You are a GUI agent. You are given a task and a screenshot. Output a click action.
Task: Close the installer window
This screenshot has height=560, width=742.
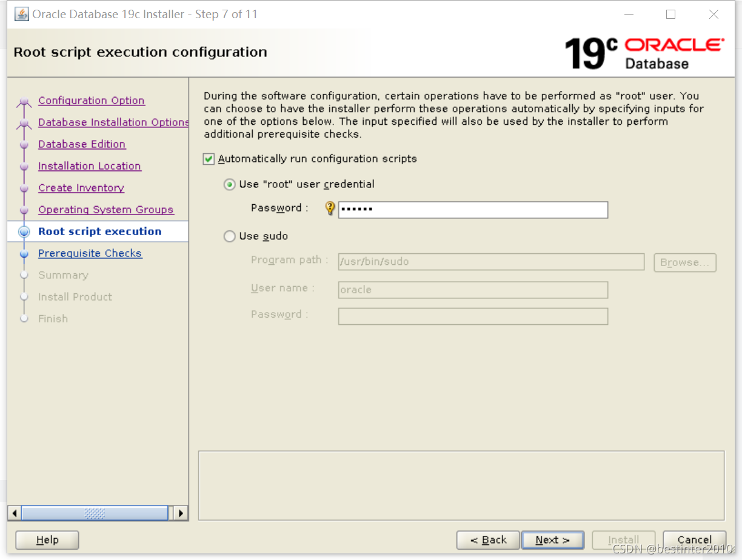pos(714,15)
